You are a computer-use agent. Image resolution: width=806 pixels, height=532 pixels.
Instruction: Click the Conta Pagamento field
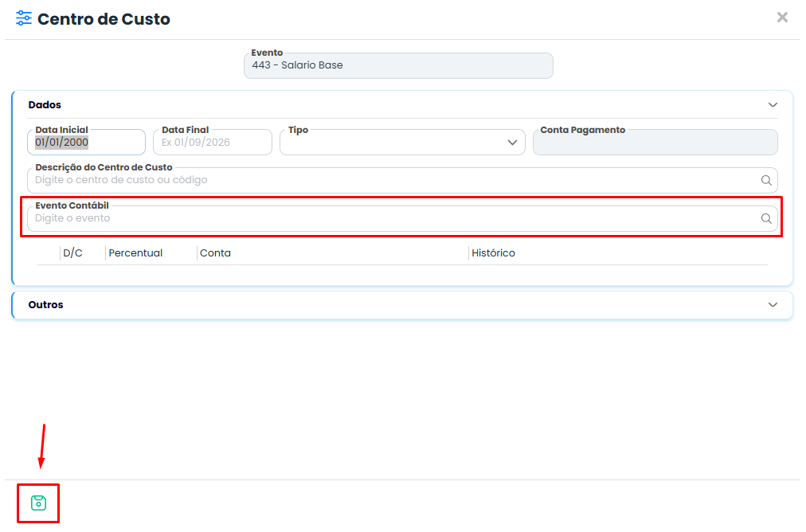coord(655,143)
